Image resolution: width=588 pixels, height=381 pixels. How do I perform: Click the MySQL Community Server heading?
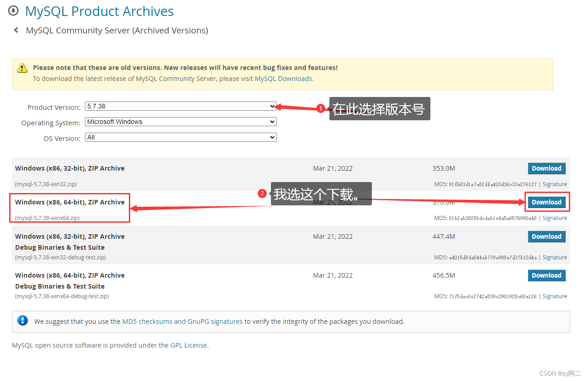(117, 30)
